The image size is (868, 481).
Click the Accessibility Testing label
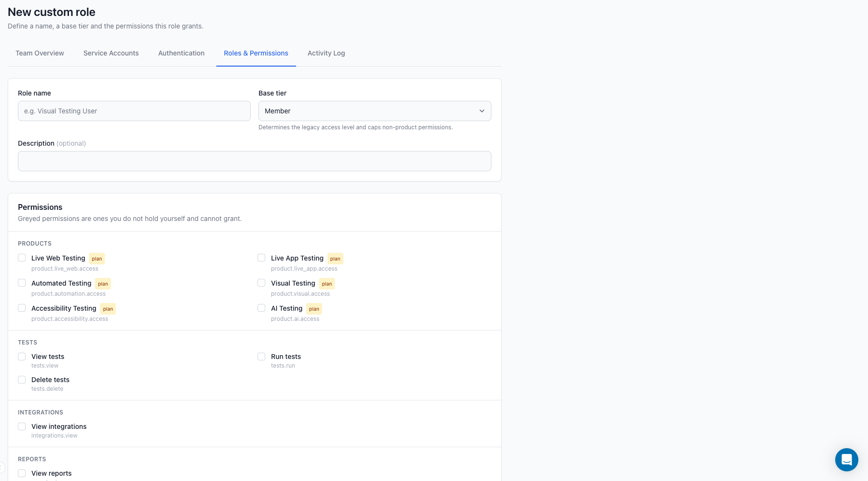[x=64, y=308]
